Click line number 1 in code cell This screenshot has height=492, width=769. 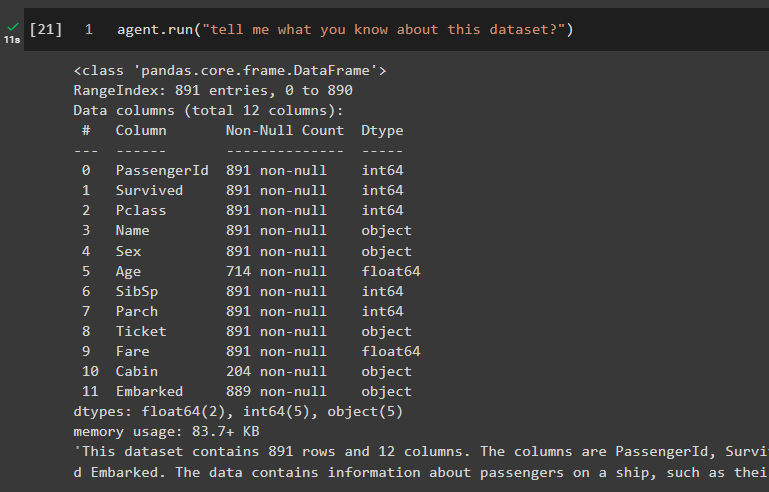[x=89, y=30]
